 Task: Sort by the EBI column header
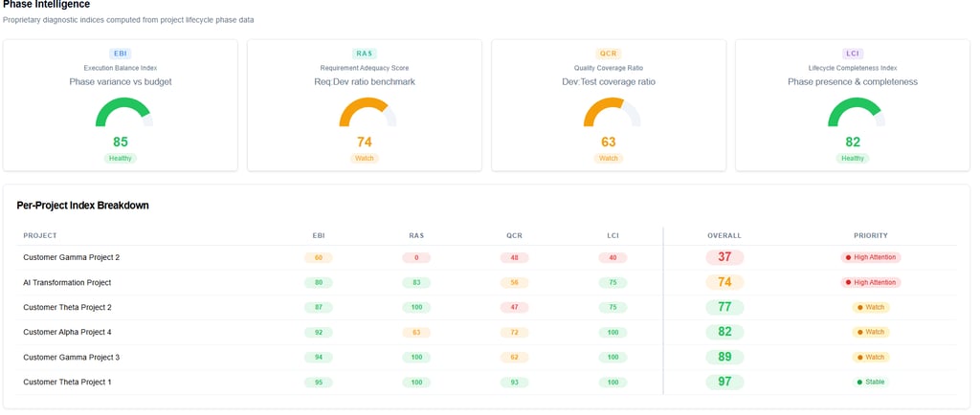click(x=319, y=236)
